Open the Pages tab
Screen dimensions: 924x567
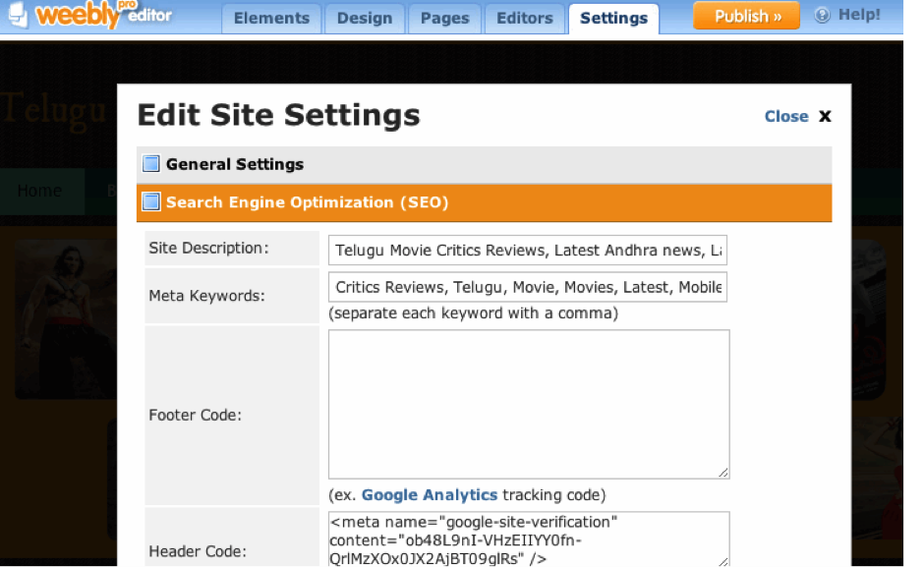(x=443, y=17)
